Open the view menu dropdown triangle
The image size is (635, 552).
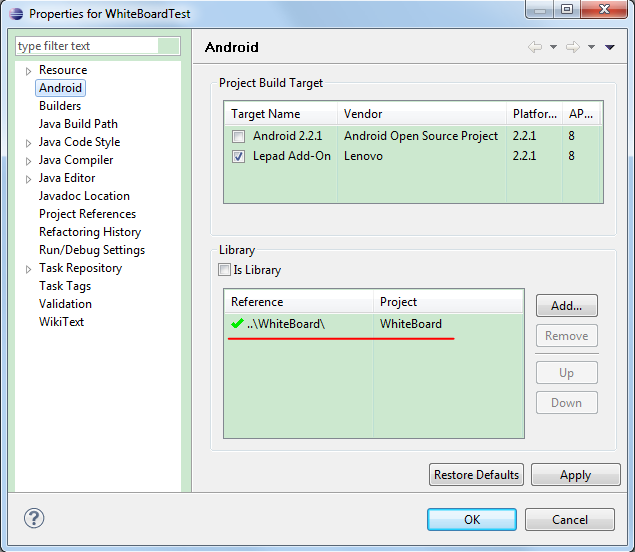[610, 47]
